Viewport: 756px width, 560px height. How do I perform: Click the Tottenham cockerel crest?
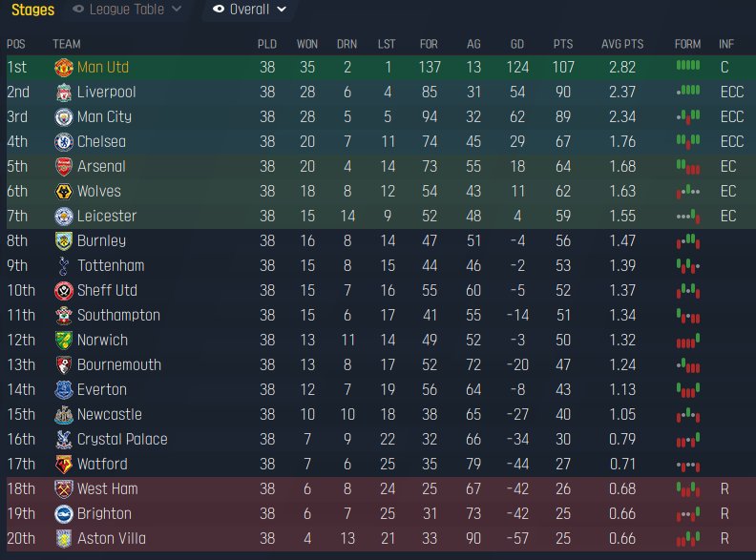tap(64, 266)
